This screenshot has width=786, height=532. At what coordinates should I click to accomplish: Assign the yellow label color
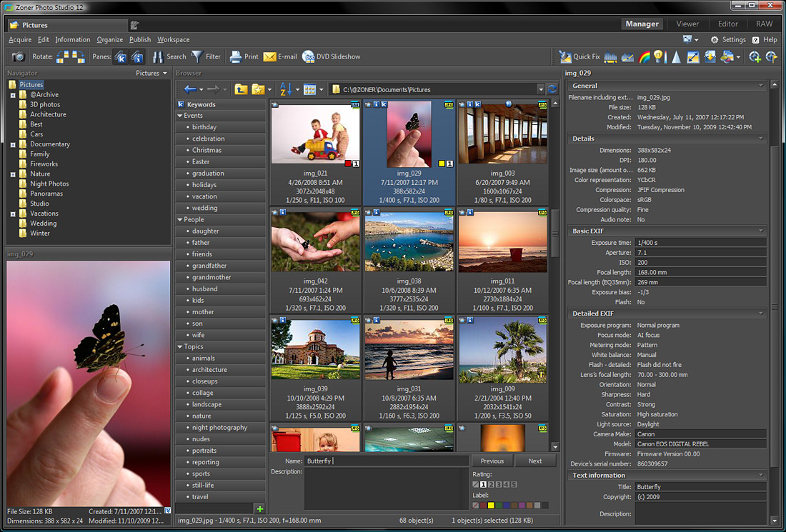[491, 506]
